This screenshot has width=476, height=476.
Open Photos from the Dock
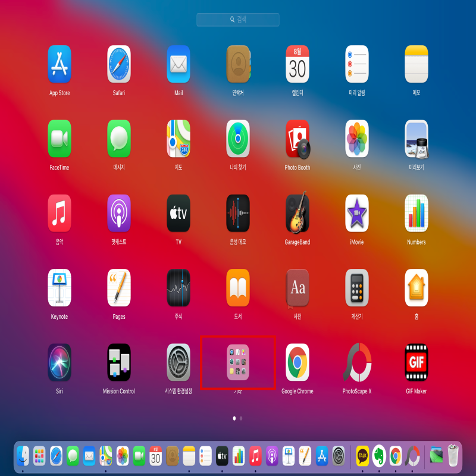pyautogui.click(x=123, y=456)
